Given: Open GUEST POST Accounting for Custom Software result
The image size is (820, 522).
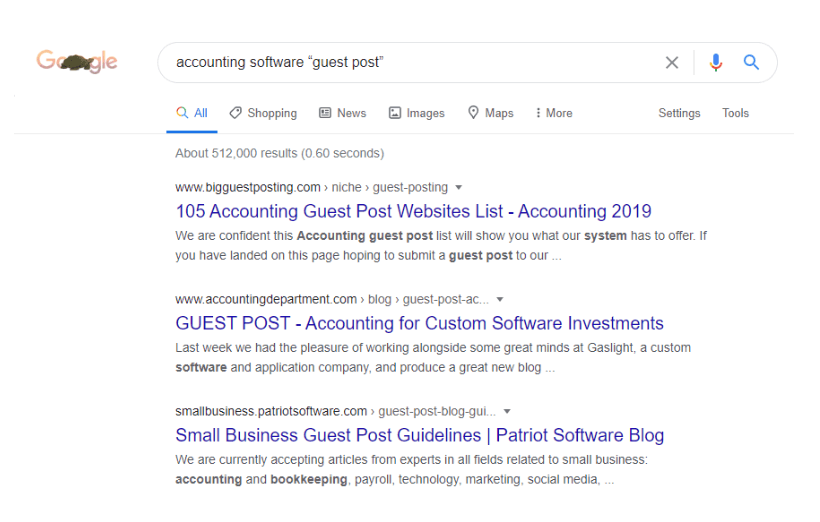Looking at the screenshot, I should click(419, 323).
